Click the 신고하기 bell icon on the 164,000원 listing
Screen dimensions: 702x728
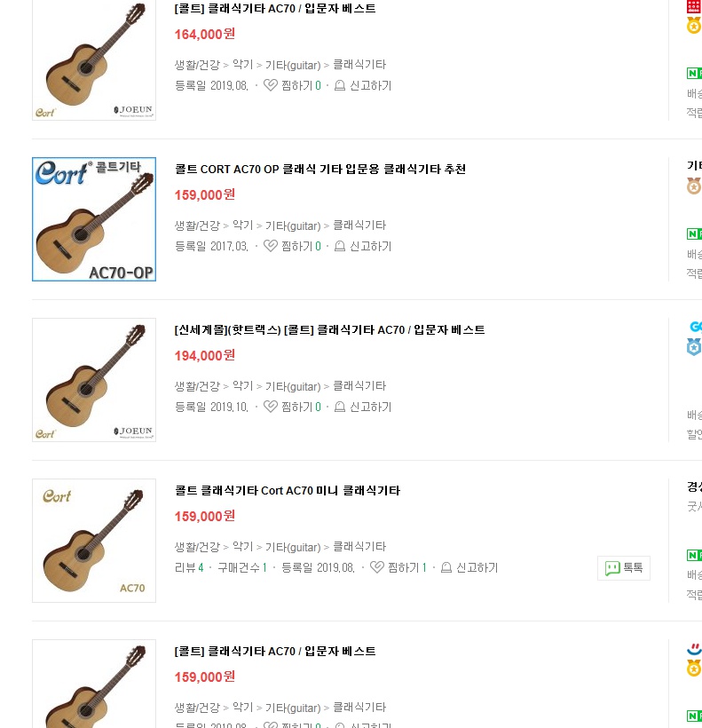click(340, 86)
